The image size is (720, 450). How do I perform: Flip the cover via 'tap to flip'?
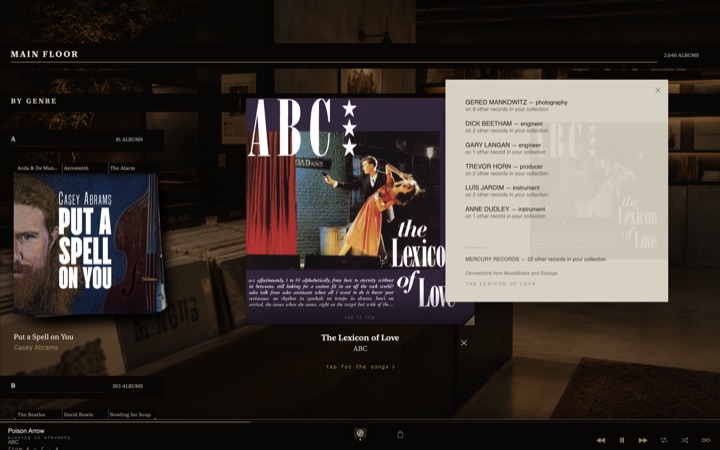click(360, 317)
